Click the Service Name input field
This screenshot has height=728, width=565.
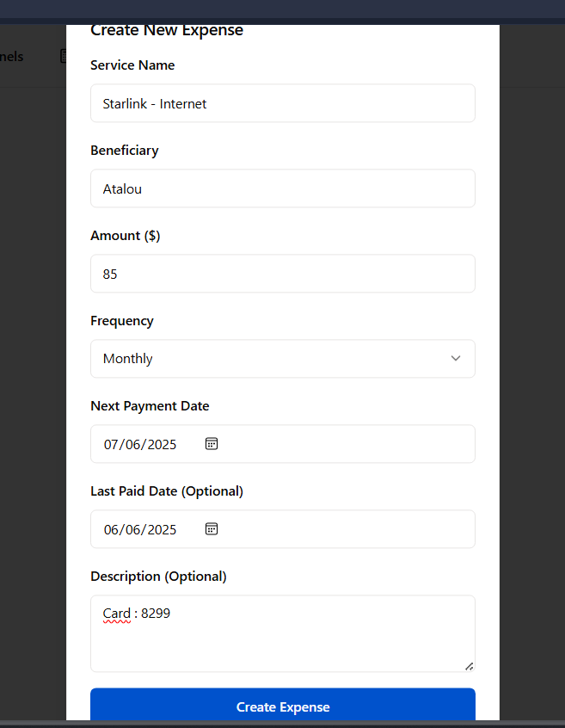(x=282, y=103)
